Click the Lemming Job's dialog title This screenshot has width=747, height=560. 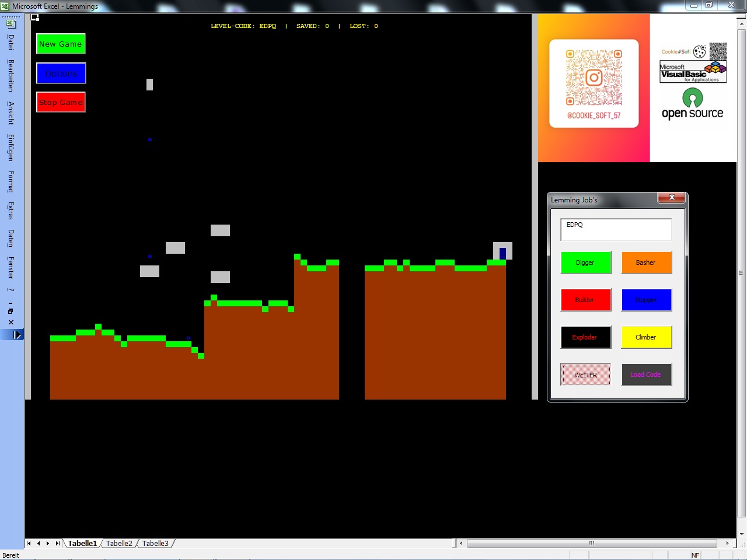[574, 200]
